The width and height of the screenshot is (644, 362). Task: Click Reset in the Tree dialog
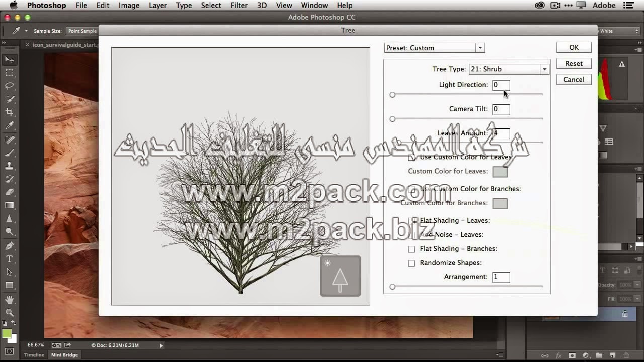tap(574, 64)
